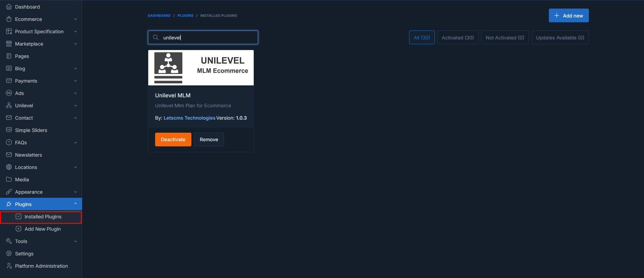Viewport: 644px width, 278px height.
Task: Click the Dashboard home icon in sidebar
Action: pos(9,7)
